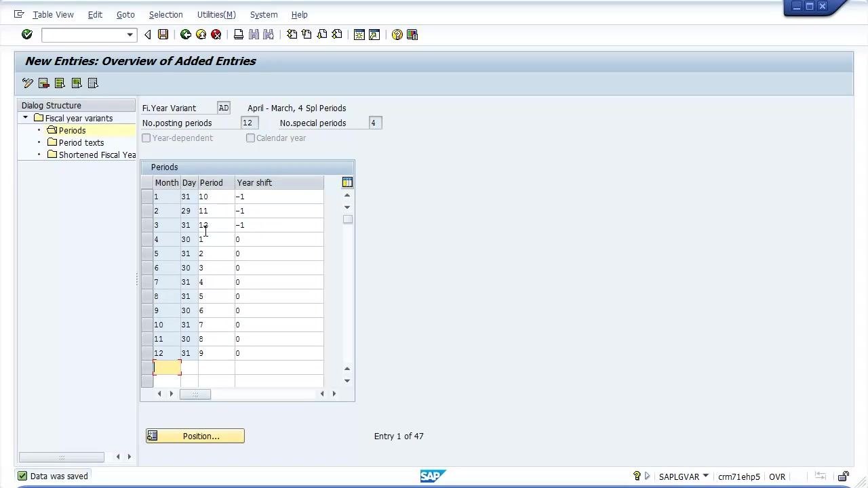868x488 pixels.
Task: Open the Goto menu
Action: click(x=125, y=14)
